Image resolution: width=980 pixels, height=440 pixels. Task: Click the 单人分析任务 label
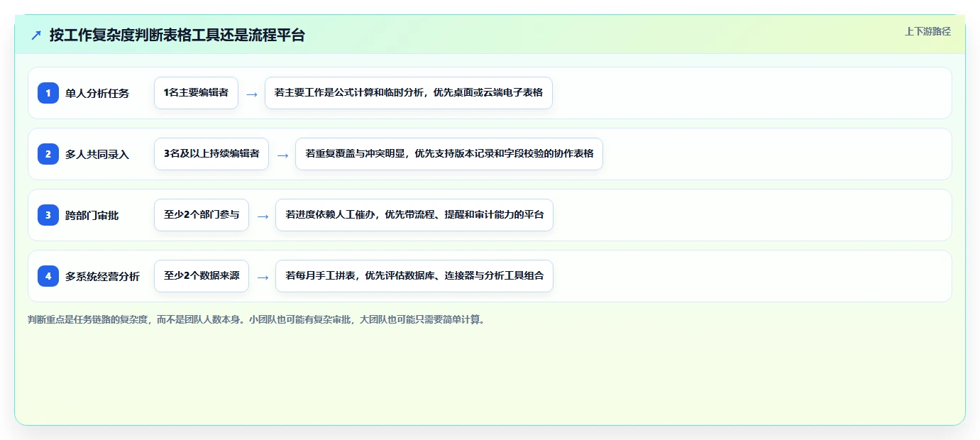click(x=97, y=93)
